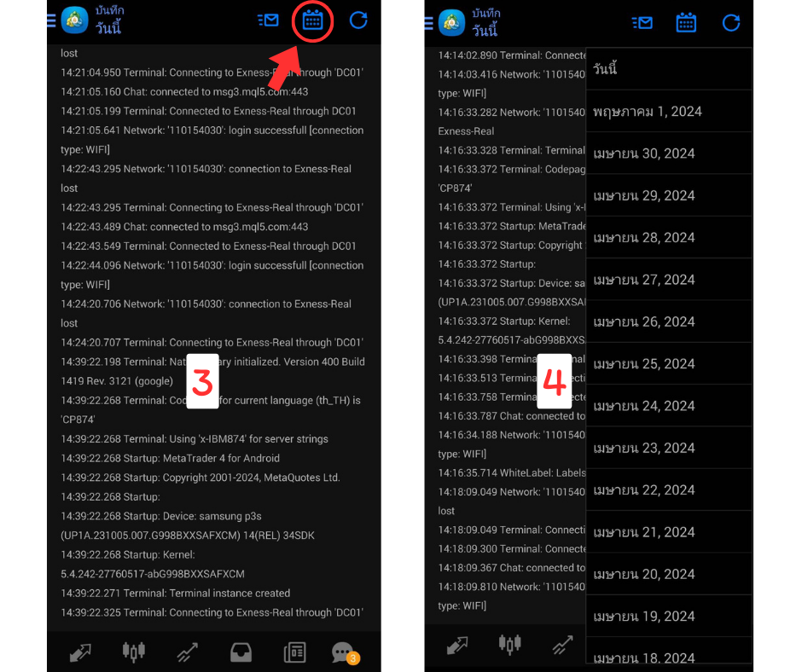
Task: Open Quotes tab icon in left screen
Action: click(x=80, y=652)
